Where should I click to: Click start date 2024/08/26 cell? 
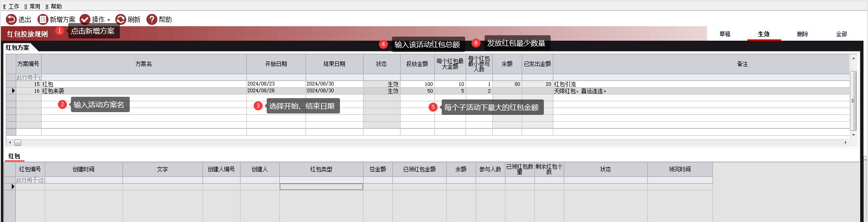pyautogui.click(x=276, y=91)
